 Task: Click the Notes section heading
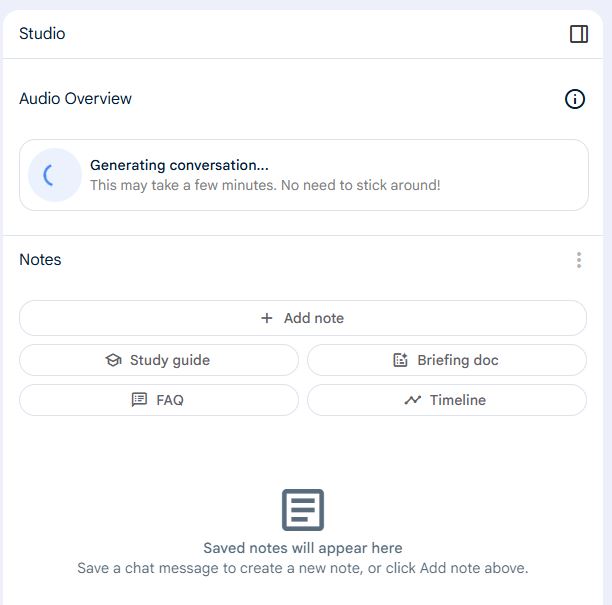(x=40, y=260)
